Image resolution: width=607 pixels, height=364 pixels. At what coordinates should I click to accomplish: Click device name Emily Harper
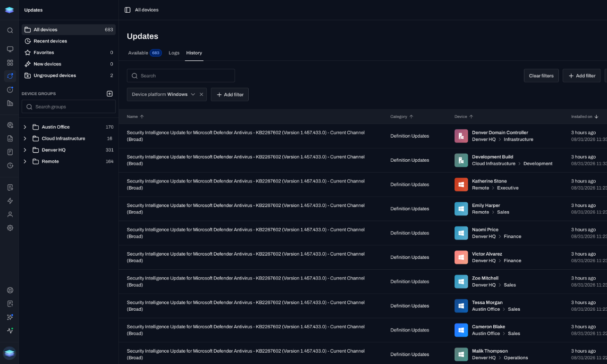pos(486,206)
